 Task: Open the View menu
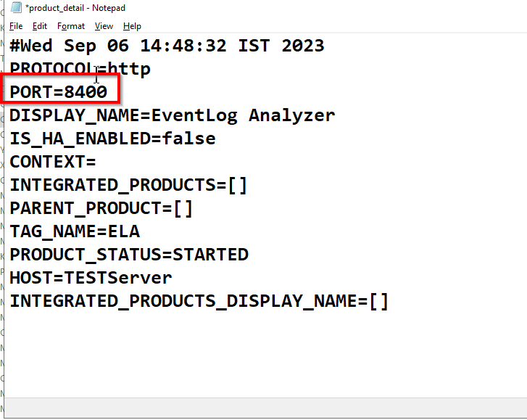pyautogui.click(x=104, y=26)
